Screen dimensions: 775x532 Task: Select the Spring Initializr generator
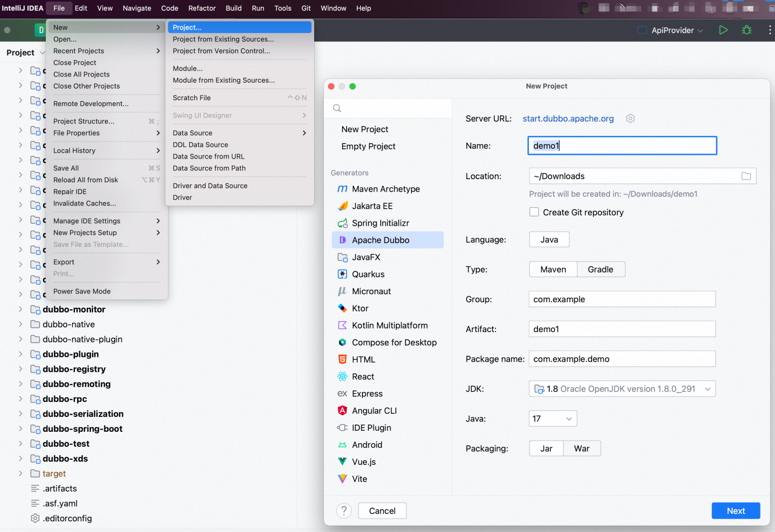380,223
